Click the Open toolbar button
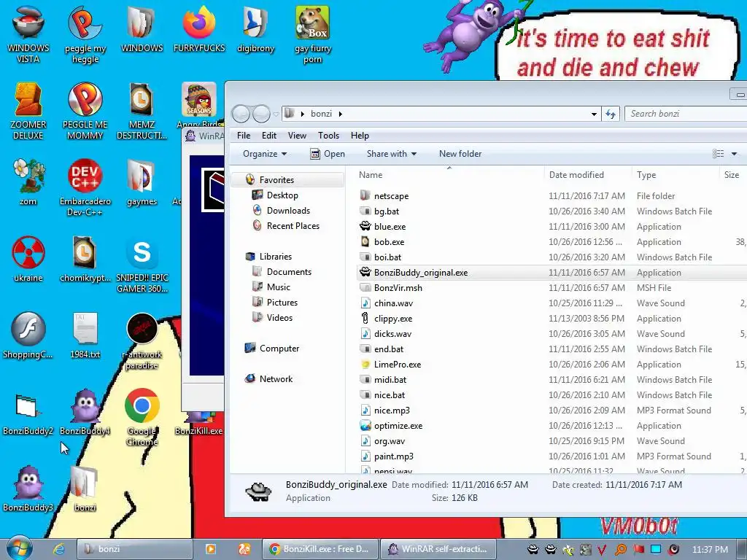The height and width of the screenshot is (560, 747). pyautogui.click(x=328, y=154)
